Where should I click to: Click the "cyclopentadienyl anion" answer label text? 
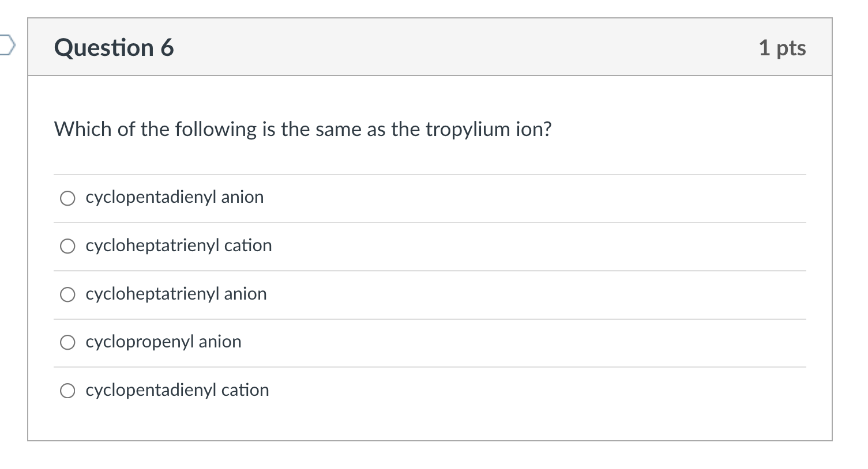click(174, 197)
